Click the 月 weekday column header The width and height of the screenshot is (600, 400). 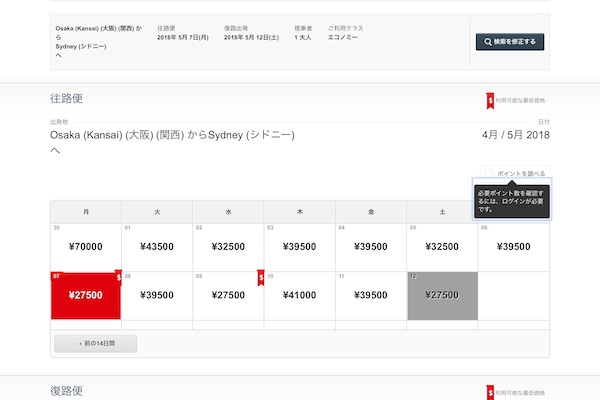click(86, 212)
